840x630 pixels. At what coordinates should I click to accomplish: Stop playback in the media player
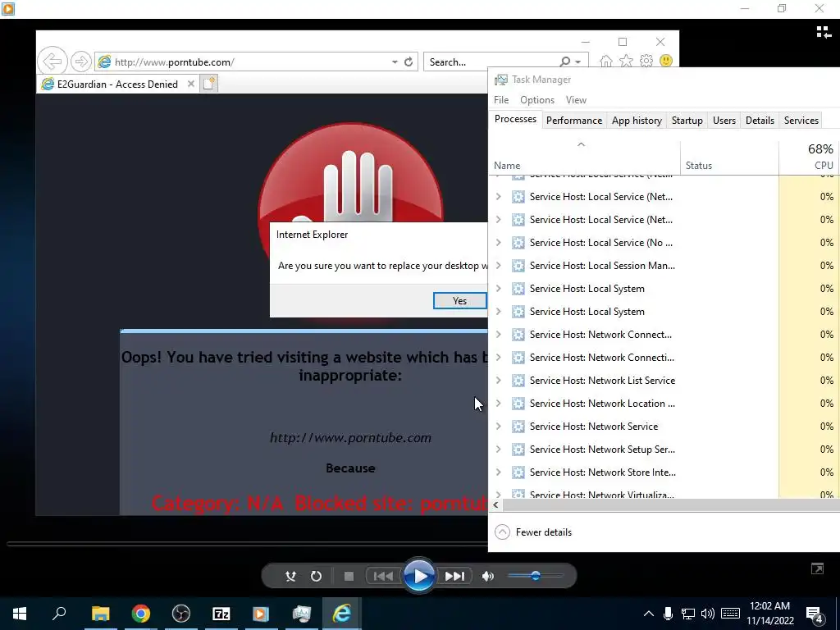tap(349, 577)
